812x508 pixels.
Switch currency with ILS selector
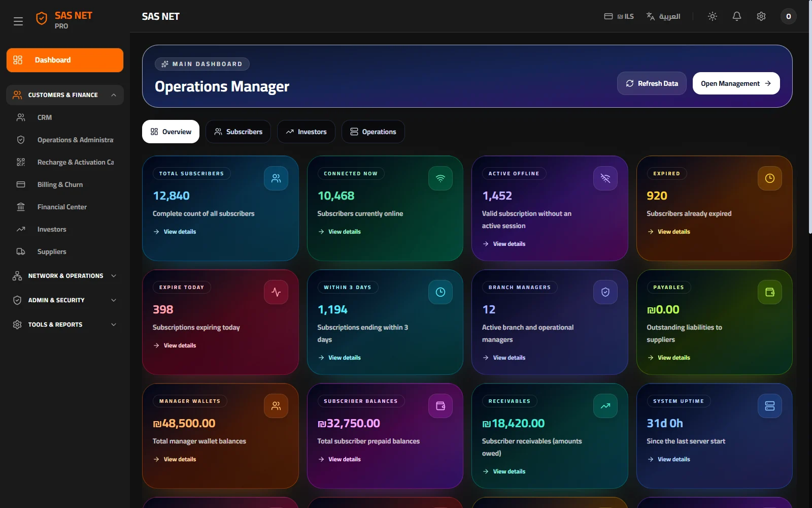click(x=619, y=16)
